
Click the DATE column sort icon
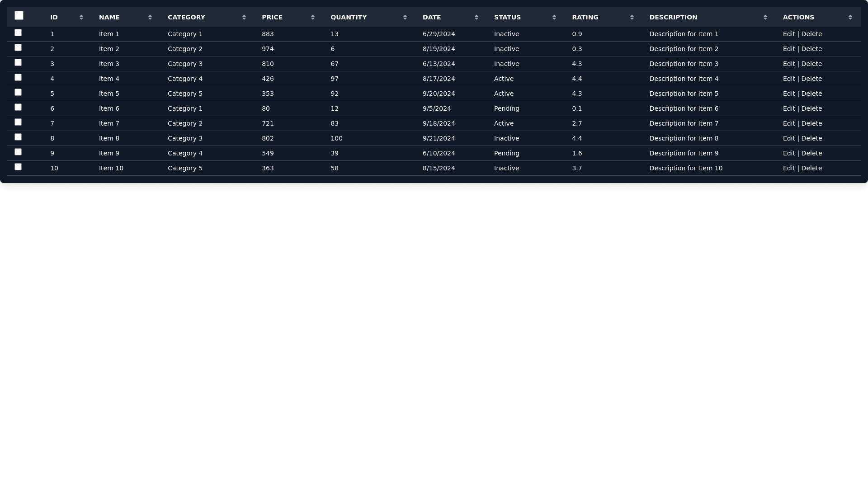tap(476, 17)
